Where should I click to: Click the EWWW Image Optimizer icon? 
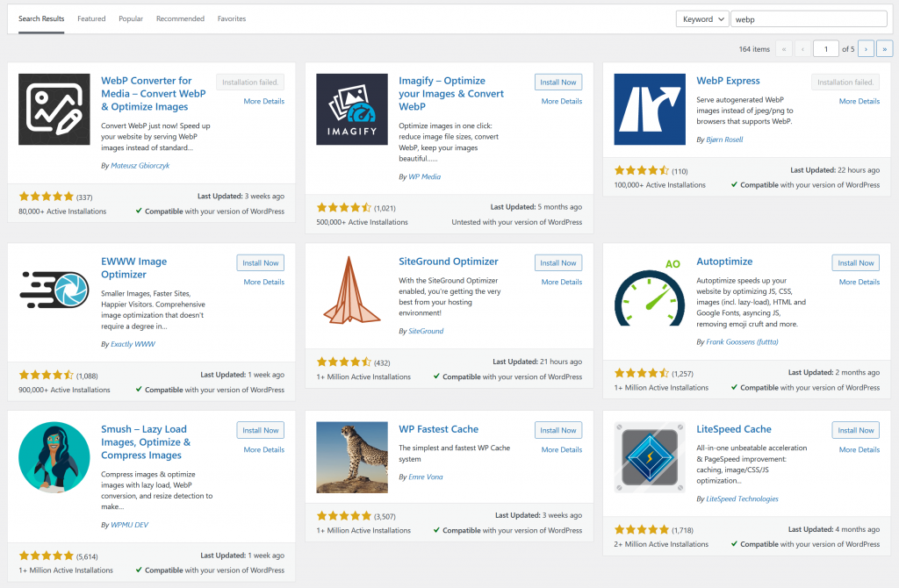54,290
